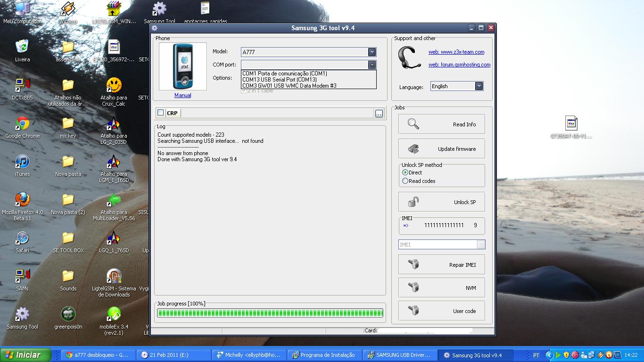Open the Winamp desktop icon
The image size is (644, 362).
68,13
